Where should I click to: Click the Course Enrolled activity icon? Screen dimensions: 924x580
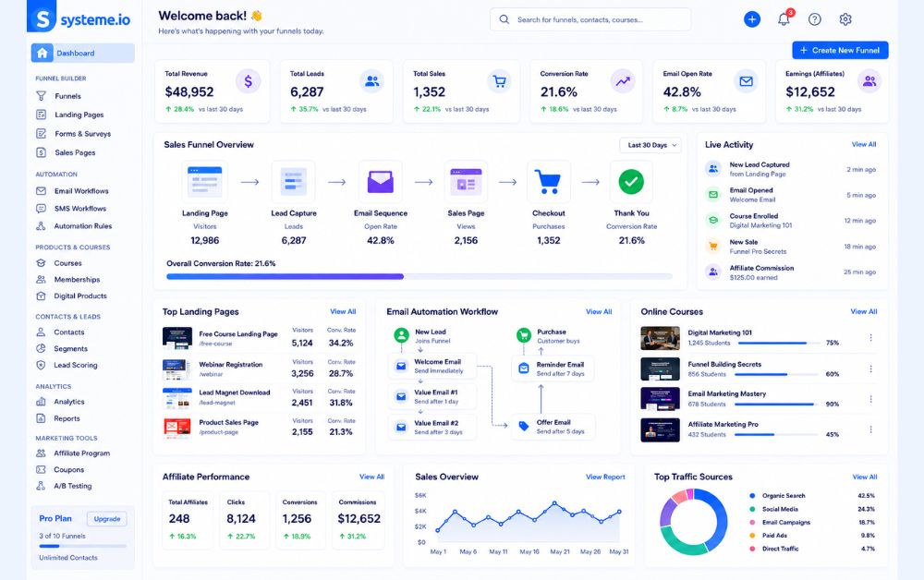coord(713,220)
